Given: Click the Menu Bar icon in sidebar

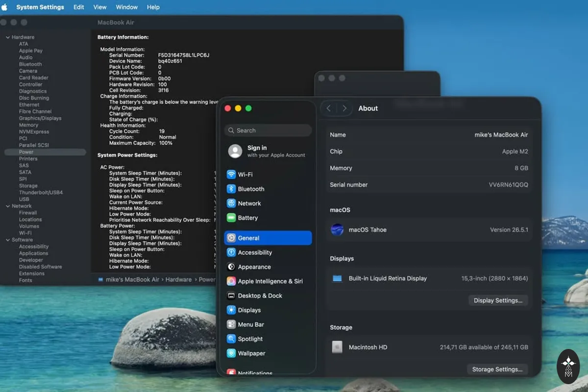Looking at the screenshot, I should 231,324.
